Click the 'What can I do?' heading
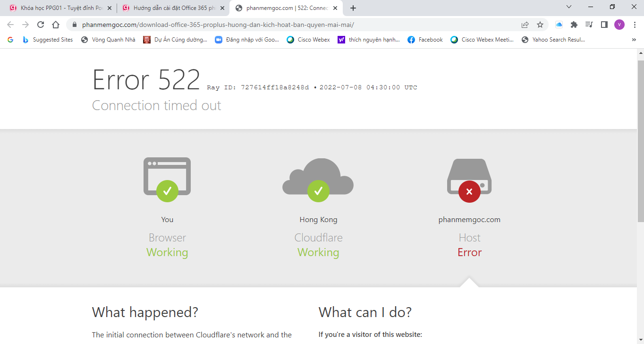 tap(365, 312)
